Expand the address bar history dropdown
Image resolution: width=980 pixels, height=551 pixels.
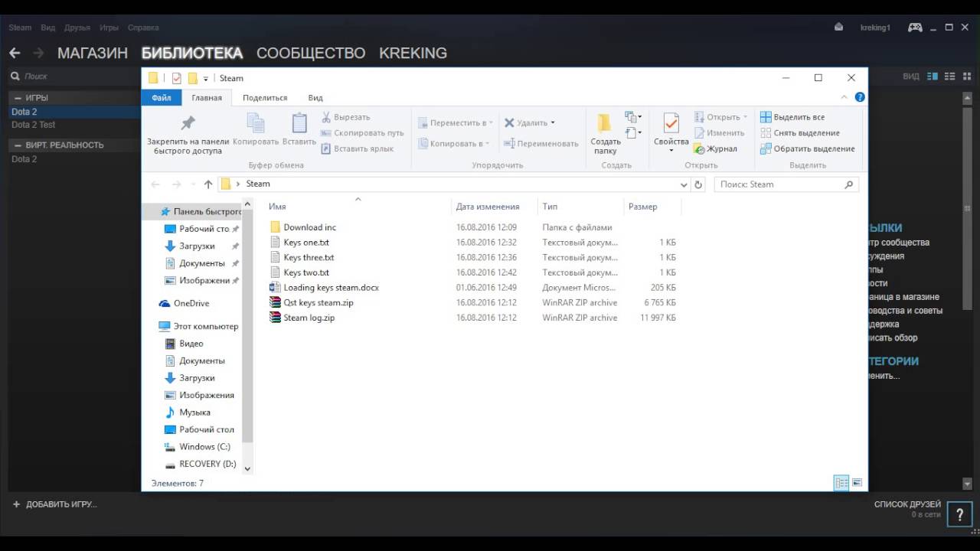684,184
